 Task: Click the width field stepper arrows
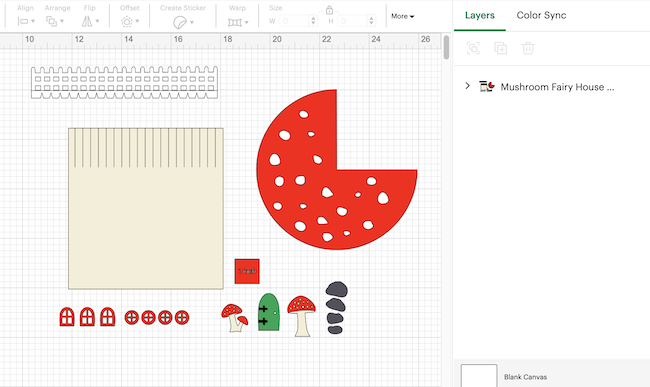[313, 21]
